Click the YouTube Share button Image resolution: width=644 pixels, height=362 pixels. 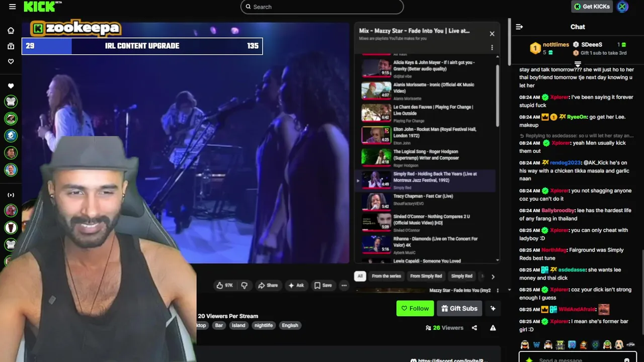(x=268, y=285)
